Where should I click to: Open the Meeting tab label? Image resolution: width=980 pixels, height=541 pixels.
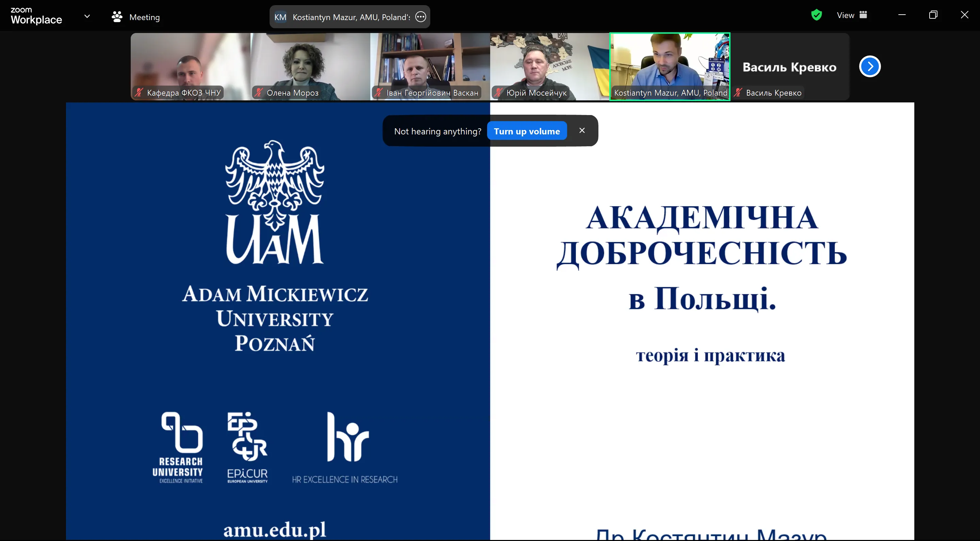click(144, 17)
